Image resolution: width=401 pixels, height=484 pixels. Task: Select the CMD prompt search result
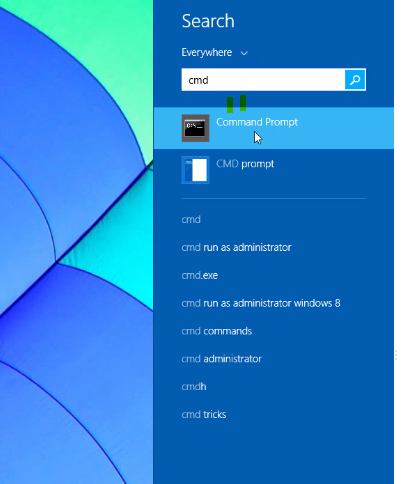[245, 164]
